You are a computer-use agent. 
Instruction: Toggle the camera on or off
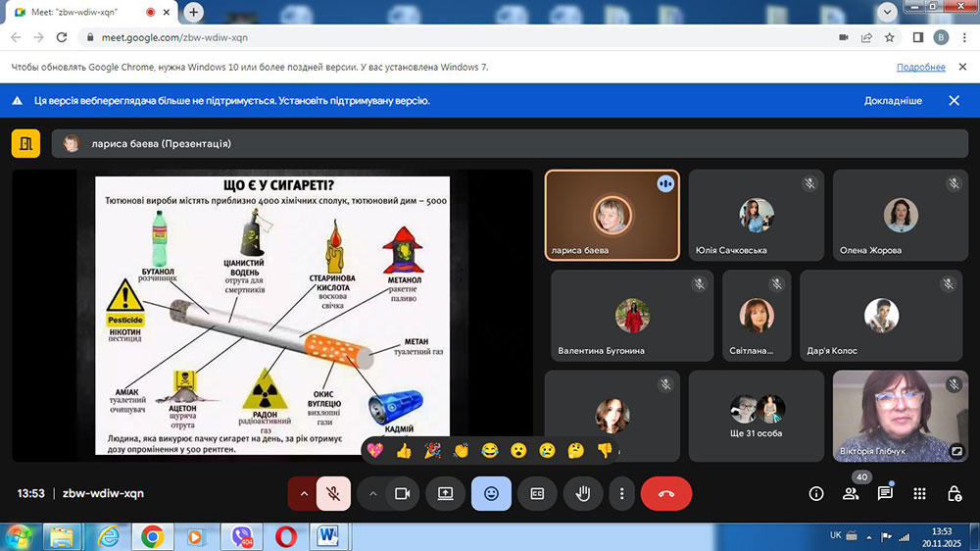coord(401,494)
